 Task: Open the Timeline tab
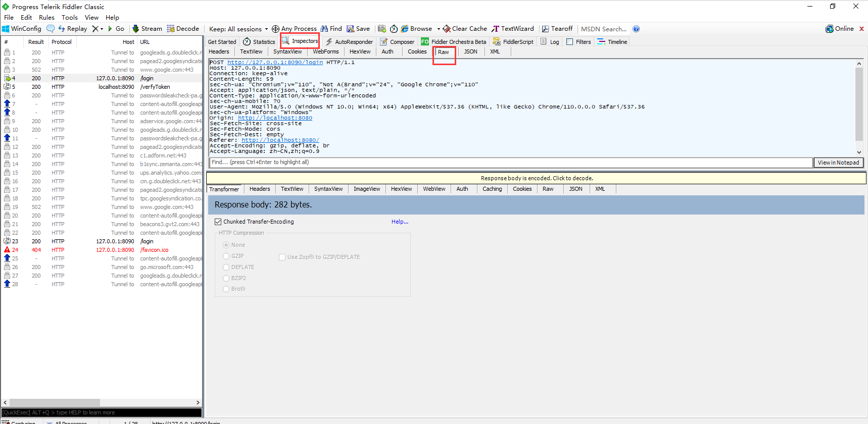coord(612,42)
